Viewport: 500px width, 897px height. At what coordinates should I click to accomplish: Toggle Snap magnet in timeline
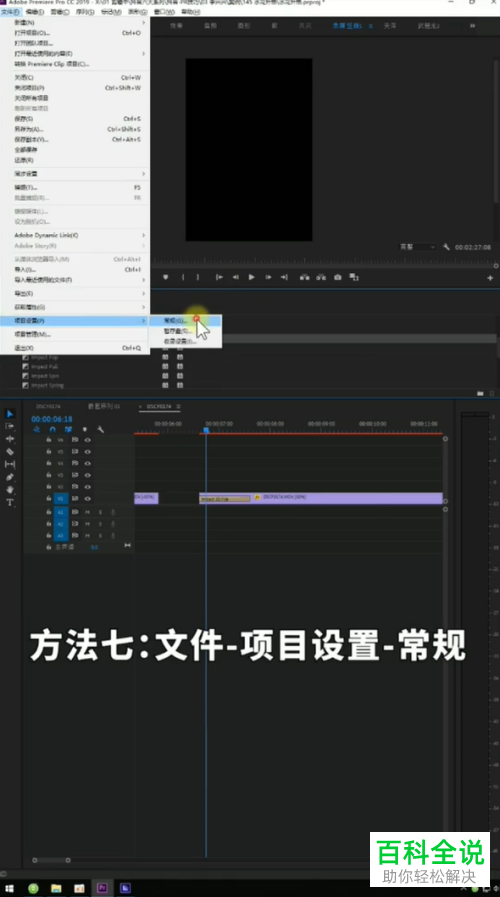[53, 429]
